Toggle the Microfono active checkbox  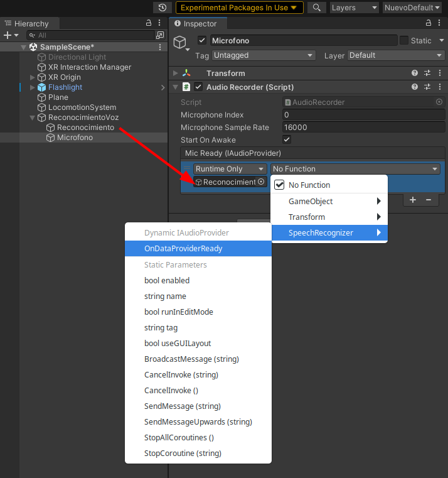[202, 41]
